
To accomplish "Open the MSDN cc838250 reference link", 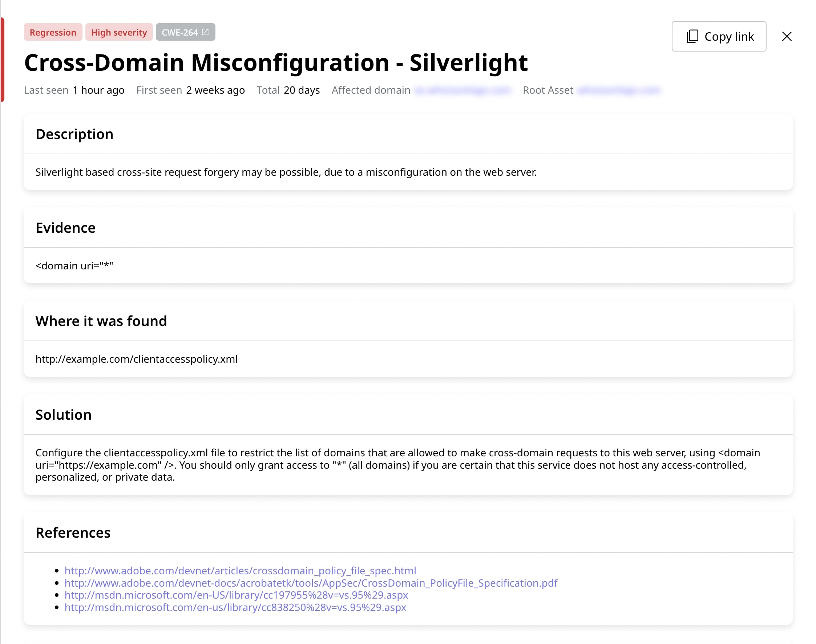I will (x=235, y=607).
